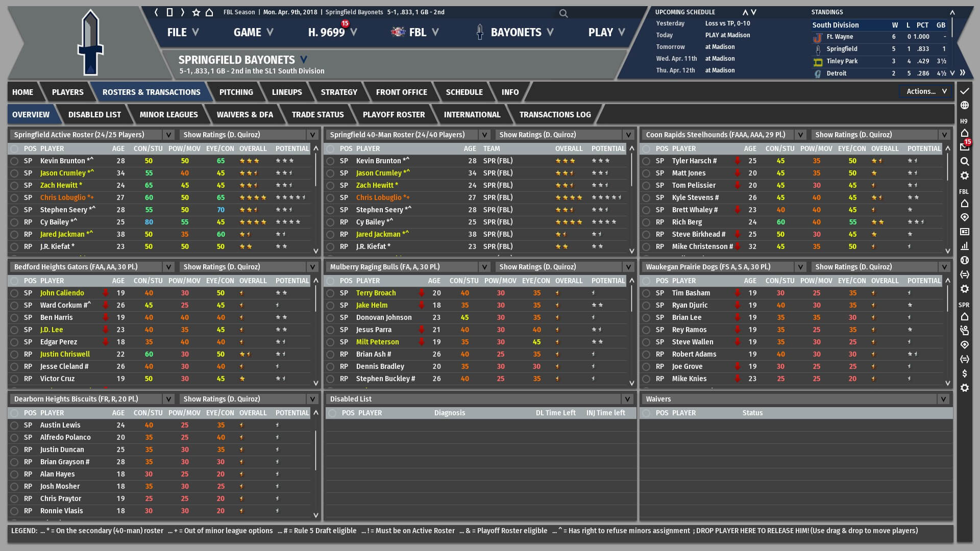Click the globe icon in right sidebar
This screenshot has width=980, height=551.
(964, 106)
